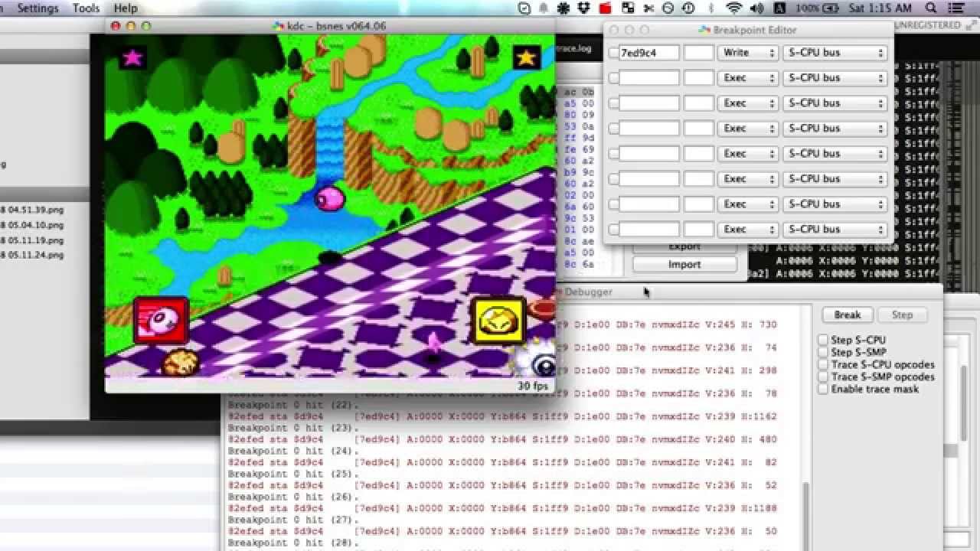Screen dimensions: 980x551
Task: Open Exec dropdown in last breakpoint row
Action: (x=748, y=230)
